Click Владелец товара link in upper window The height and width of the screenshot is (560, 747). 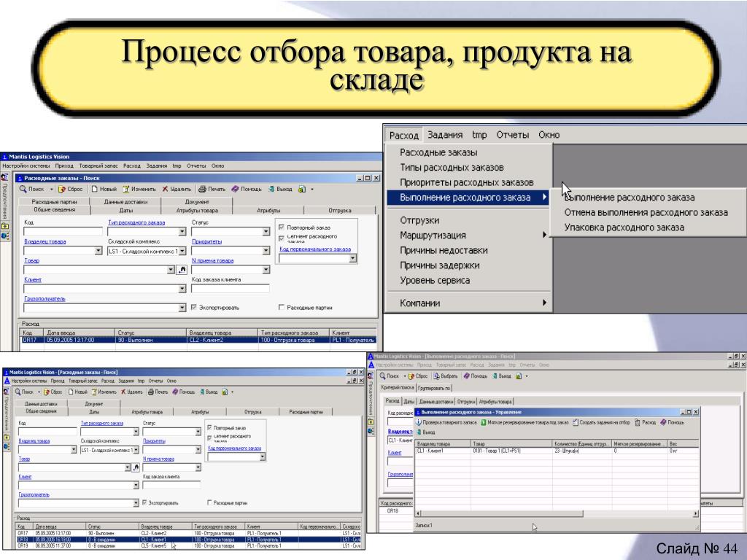point(45,241)
